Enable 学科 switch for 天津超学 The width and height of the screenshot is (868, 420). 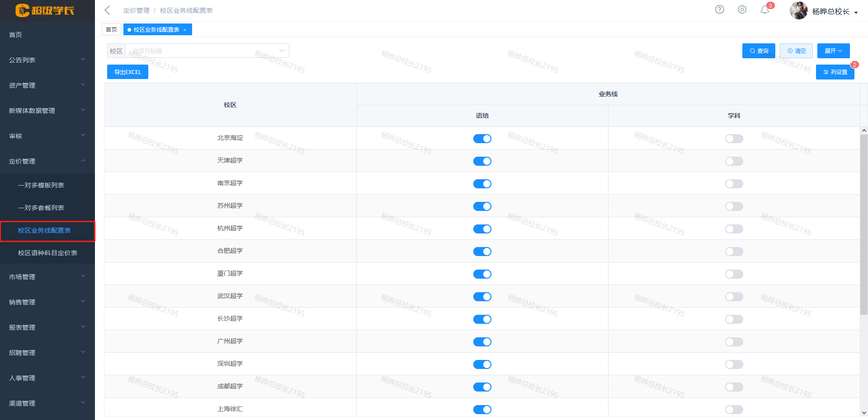tap(734, 161)
